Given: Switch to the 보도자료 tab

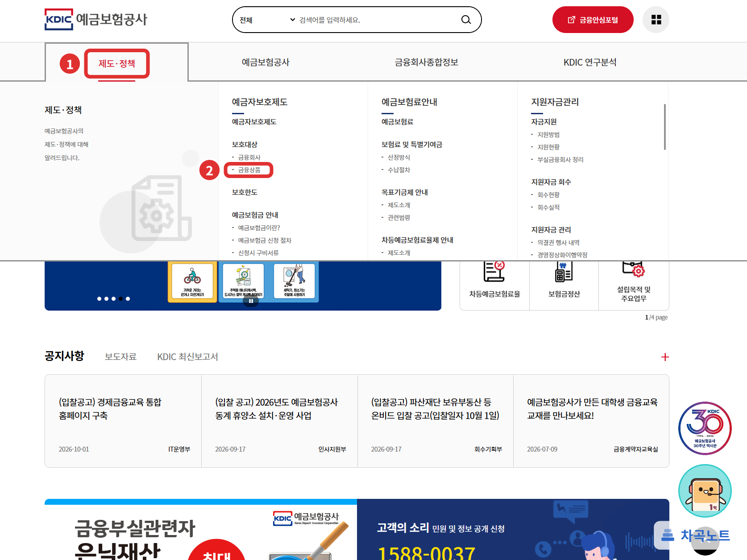Looking at the screenshot, I should pyautogui.click(x=120, y=357).
